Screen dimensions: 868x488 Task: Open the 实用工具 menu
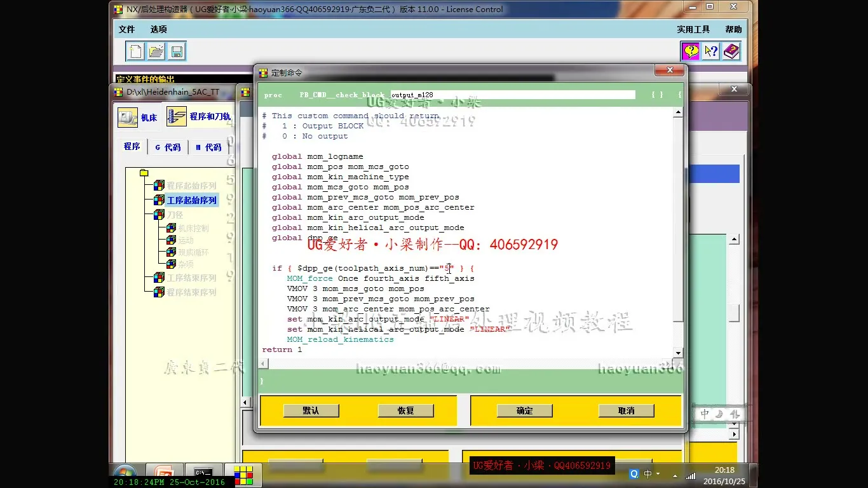[693, 29]
